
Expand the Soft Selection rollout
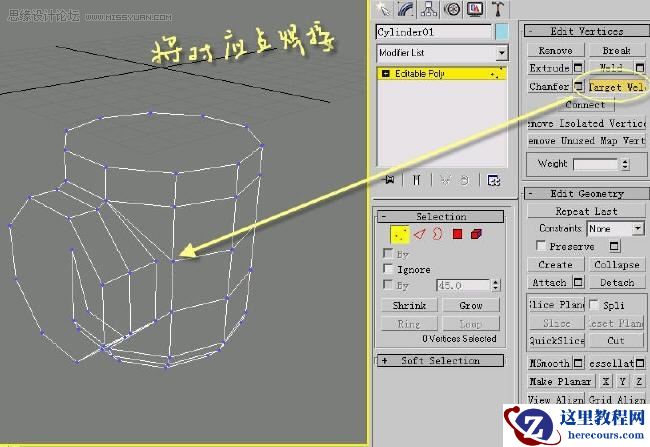tap(440, 360)
